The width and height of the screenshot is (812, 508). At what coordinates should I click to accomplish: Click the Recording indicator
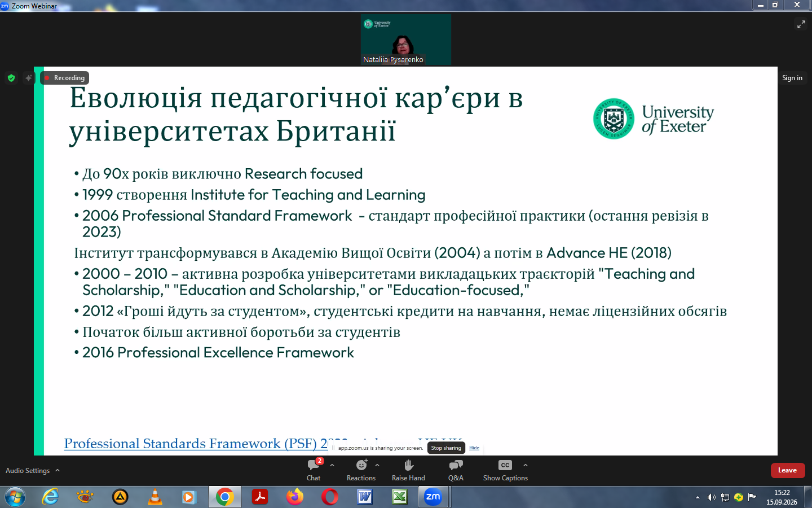click(x=65, y=78)
